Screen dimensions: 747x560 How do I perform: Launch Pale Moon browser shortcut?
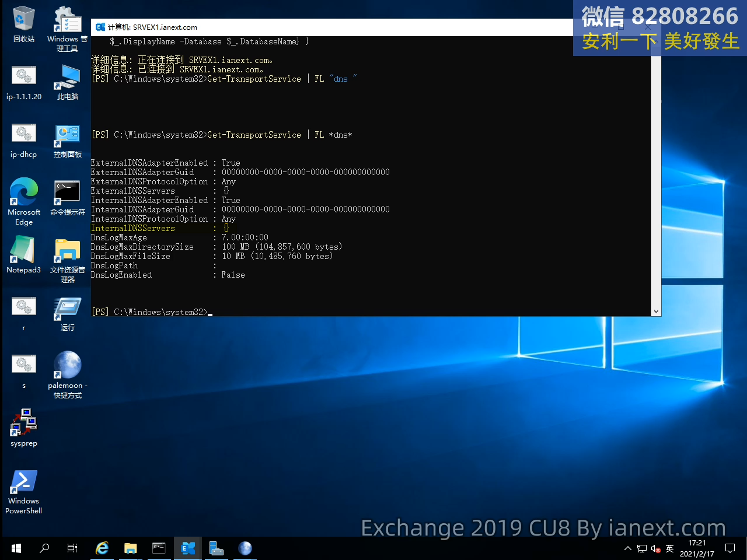[x=67, y=374]
